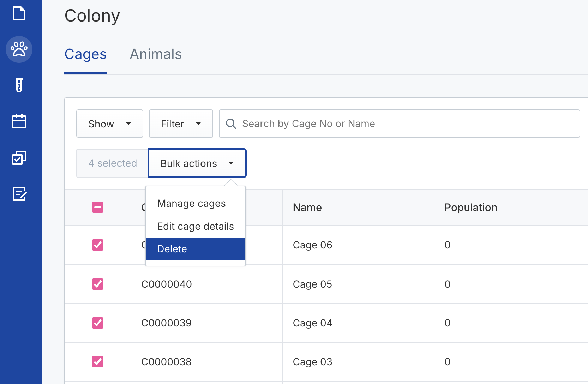The height and width of the screenshot is (384, 588).
Task: Expand the Show dropdown
Action: click(x=109, y=124)
